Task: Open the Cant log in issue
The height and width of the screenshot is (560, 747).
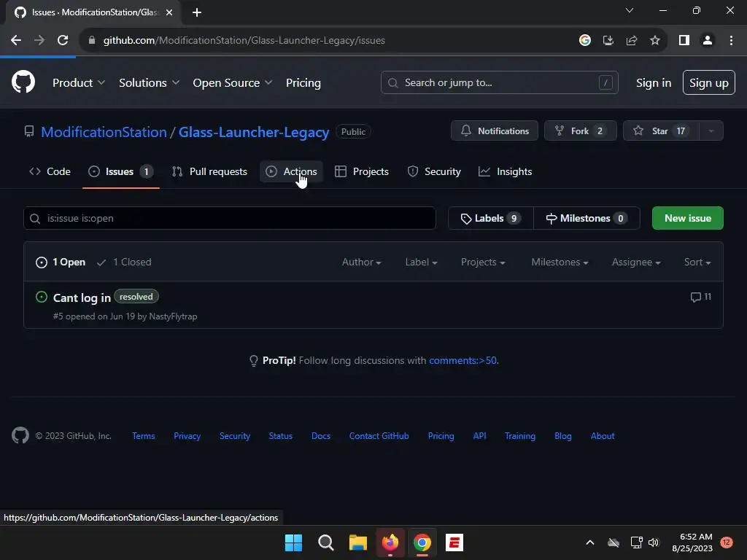Action: [82, 297]
